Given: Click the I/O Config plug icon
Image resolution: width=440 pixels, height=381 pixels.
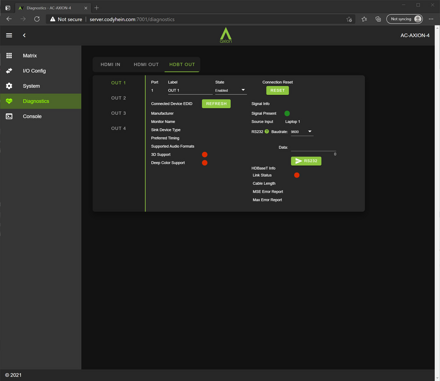Looking at the screenshot, I should [x=9, y=71].
